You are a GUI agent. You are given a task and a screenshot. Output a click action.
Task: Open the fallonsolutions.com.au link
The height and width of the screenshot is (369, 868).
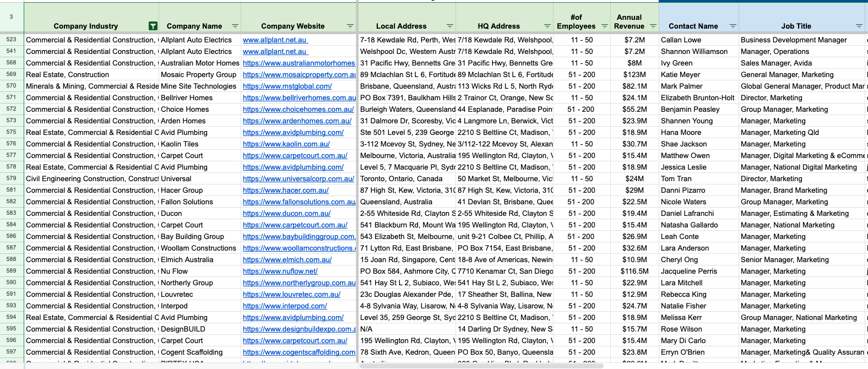click(299, 202)
